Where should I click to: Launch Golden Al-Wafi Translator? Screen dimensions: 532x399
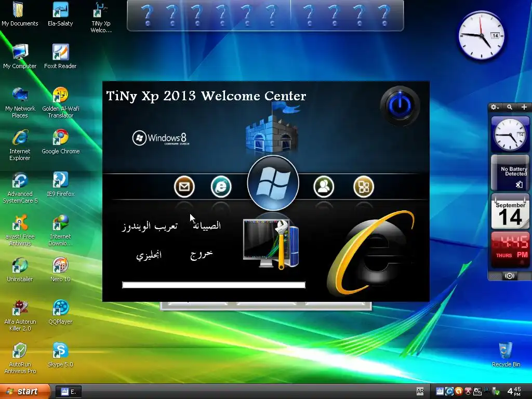pos(60,103)
